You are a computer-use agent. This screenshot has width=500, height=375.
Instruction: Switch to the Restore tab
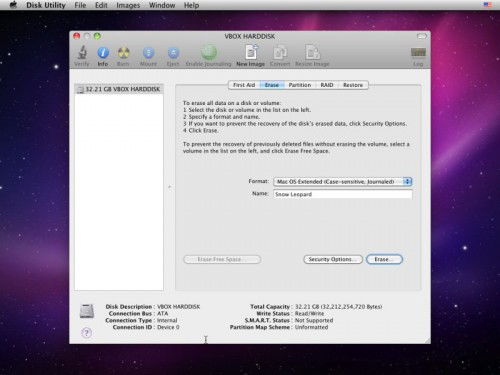(353, 85)
